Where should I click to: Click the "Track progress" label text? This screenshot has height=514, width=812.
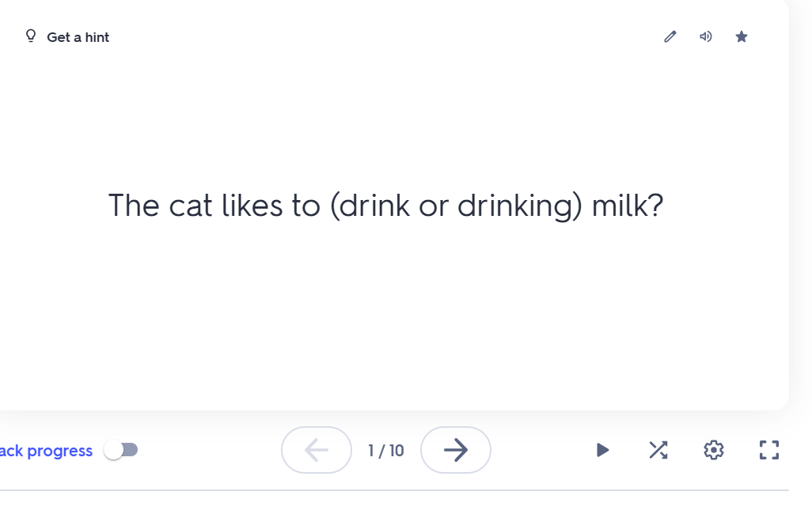46,451
